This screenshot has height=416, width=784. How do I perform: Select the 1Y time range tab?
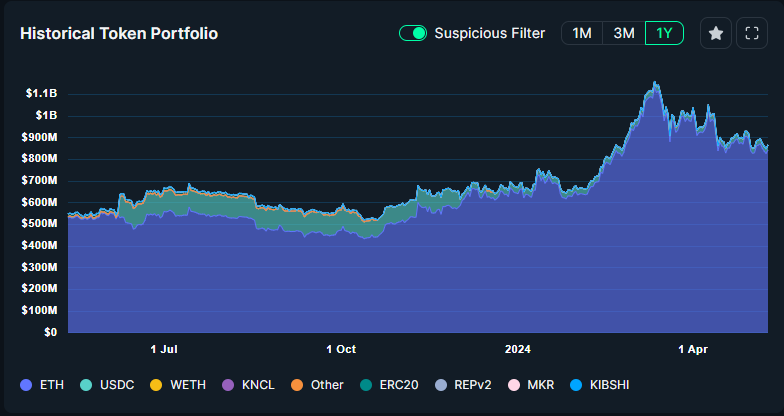pos(664,33)
